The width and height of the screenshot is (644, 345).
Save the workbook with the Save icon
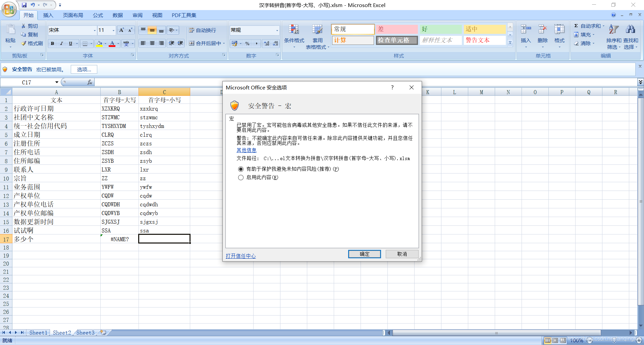pos(24,5)
